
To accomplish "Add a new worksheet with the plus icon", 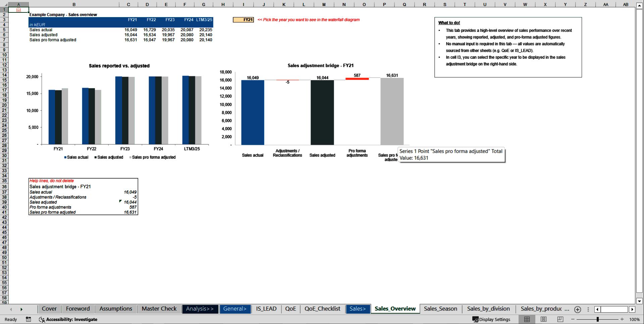I will click(x=578, y=309).
